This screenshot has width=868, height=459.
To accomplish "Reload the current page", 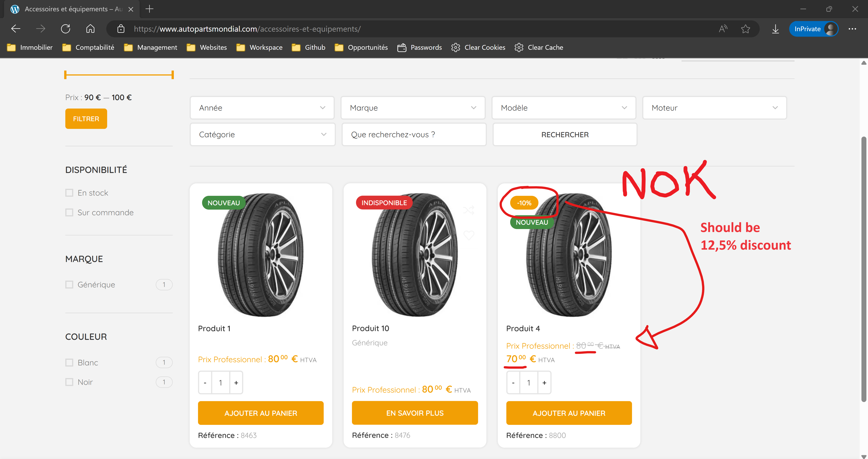I will [x=65, y=29].
